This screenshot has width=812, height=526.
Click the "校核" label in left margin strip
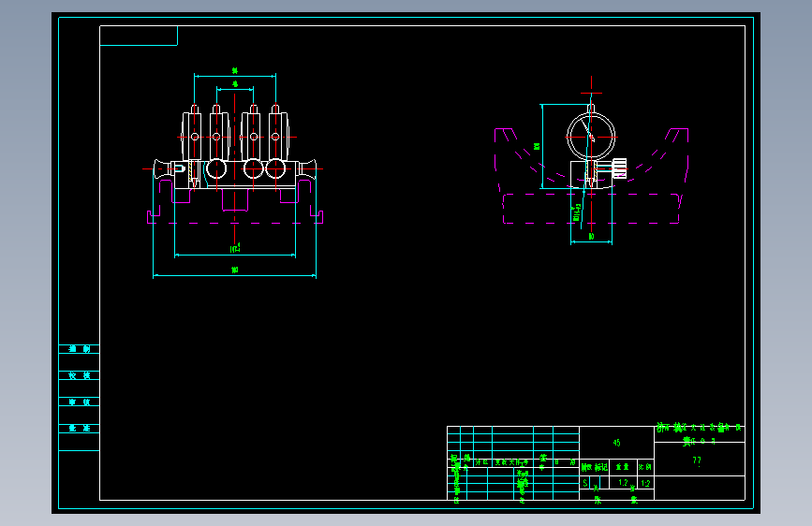coord(80,375)
